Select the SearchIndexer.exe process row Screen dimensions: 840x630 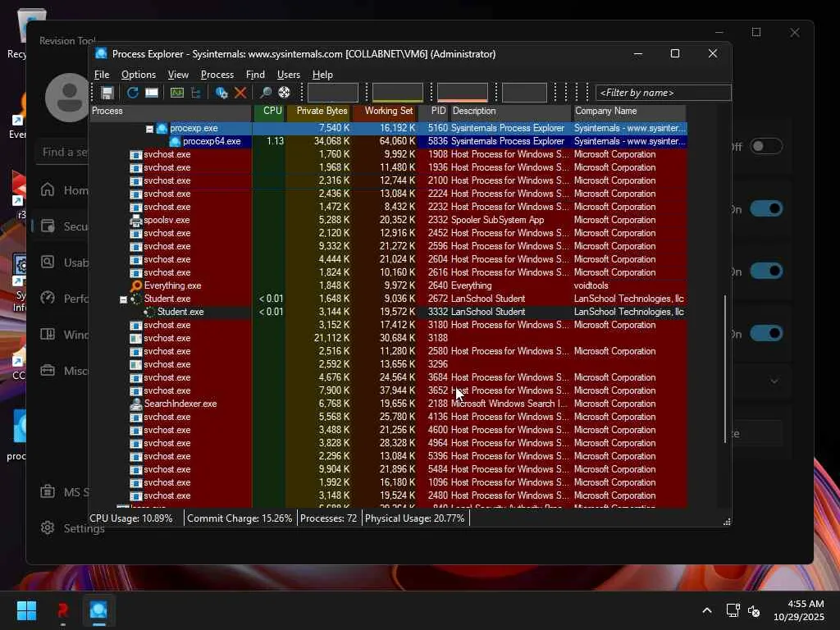point(388,404)
